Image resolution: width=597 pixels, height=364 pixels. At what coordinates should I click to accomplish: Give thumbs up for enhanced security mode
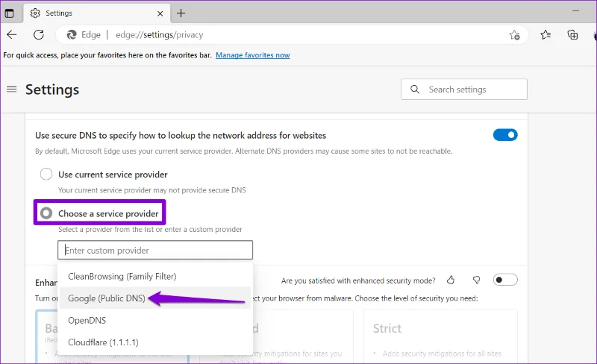pyautogui.click(x=451, y=280)
